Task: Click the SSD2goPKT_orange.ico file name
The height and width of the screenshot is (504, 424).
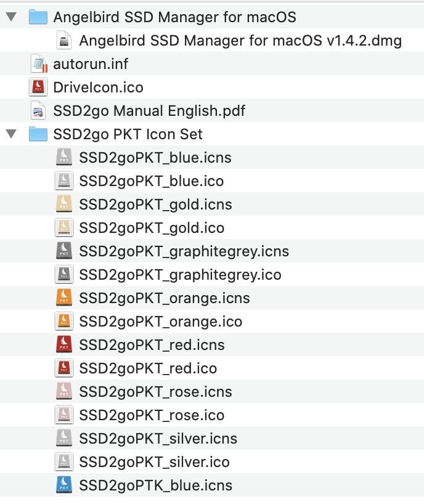Action: (160, 322)
